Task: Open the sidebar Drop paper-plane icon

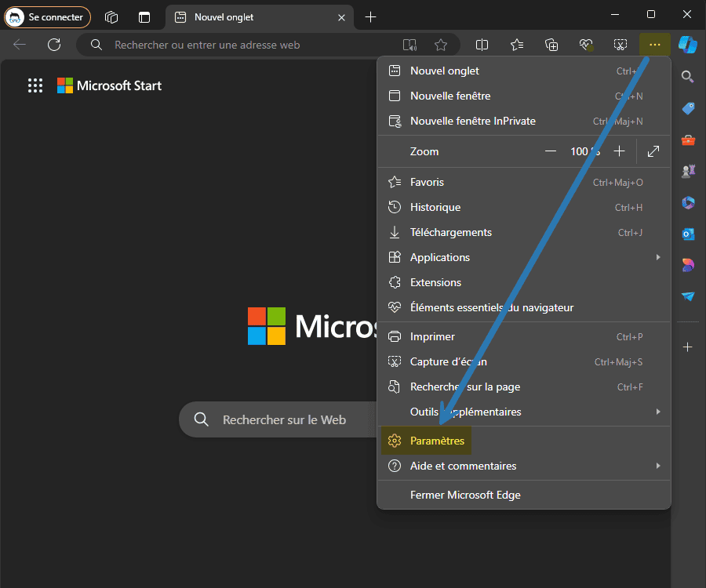Action: pyautogui.click(x=688, y=296)
